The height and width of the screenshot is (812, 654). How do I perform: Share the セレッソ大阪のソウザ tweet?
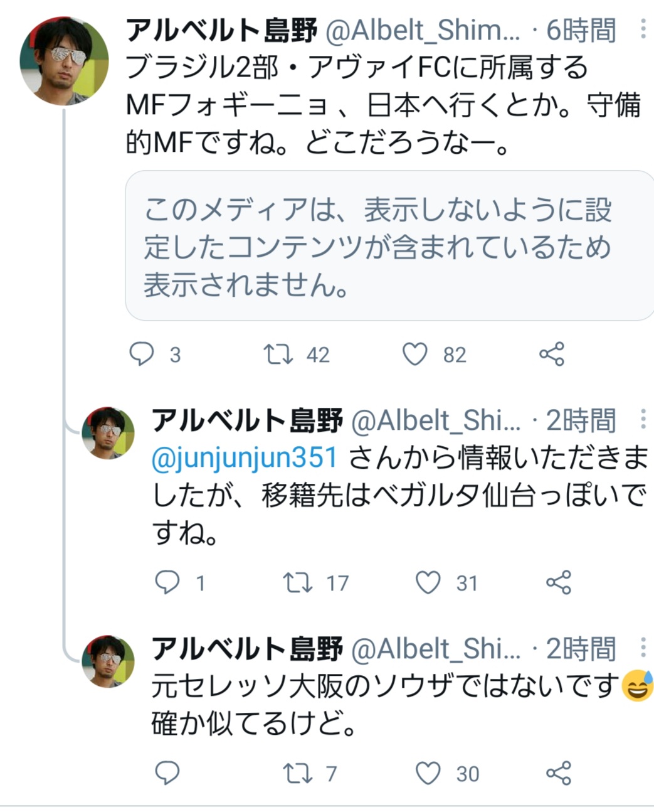tap(559, 773)
